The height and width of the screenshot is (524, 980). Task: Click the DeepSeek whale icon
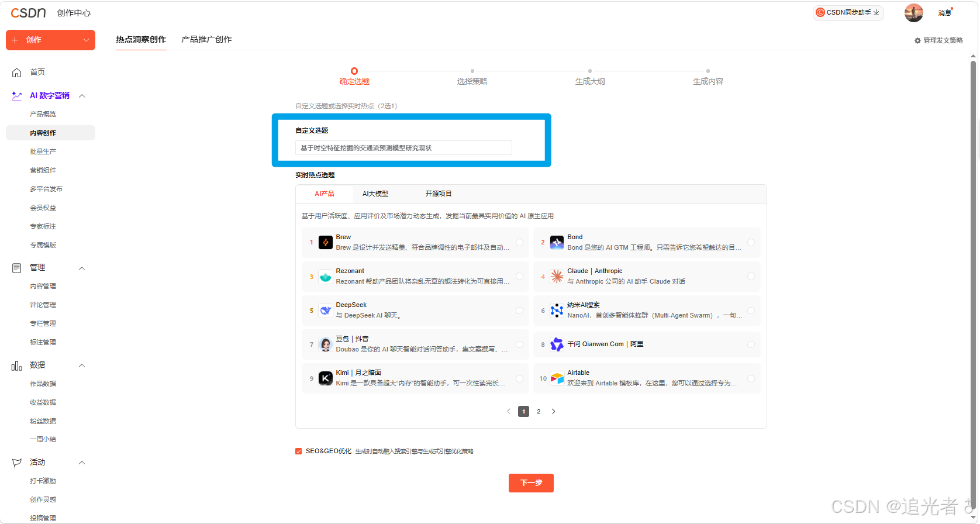click(x=326, y=311)
